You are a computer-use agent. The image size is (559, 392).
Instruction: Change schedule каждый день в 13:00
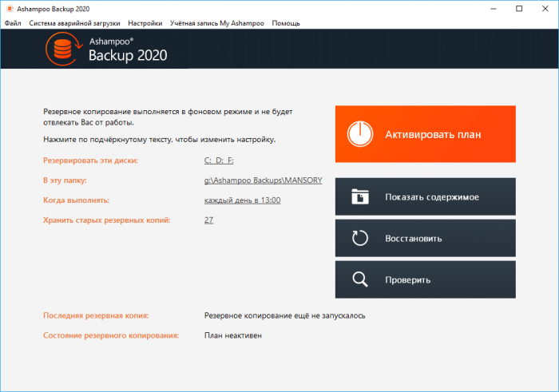tap(242, 200)
